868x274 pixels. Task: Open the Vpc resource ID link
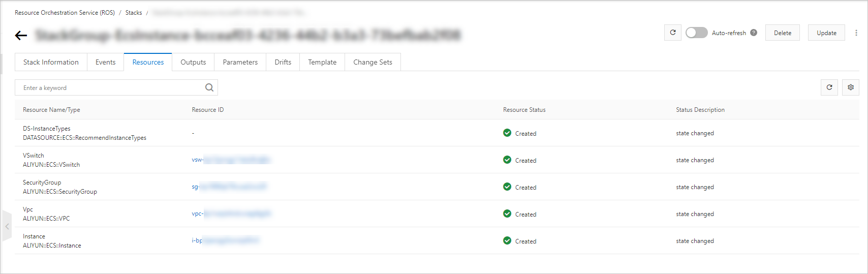pos(231,214)
